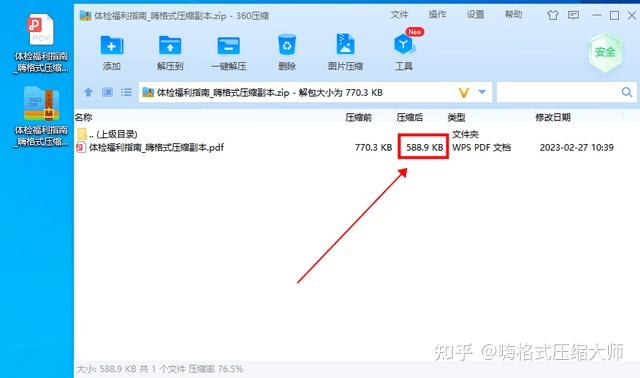The image size is (640, 378).
Task: Click the 添加 (Add) toolbar icon
Action: 111,45
